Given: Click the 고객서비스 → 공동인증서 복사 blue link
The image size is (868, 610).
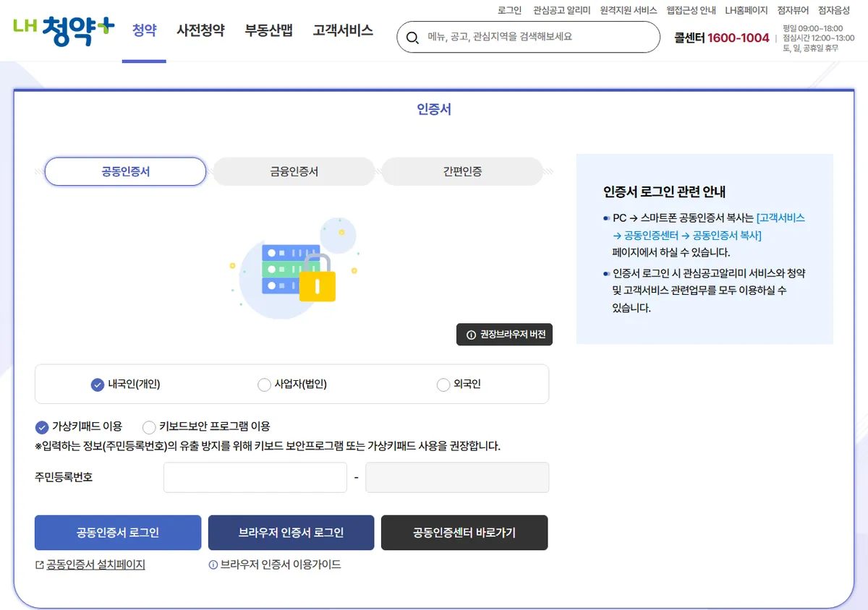Looking at the screenshot, I should point(708,226).
